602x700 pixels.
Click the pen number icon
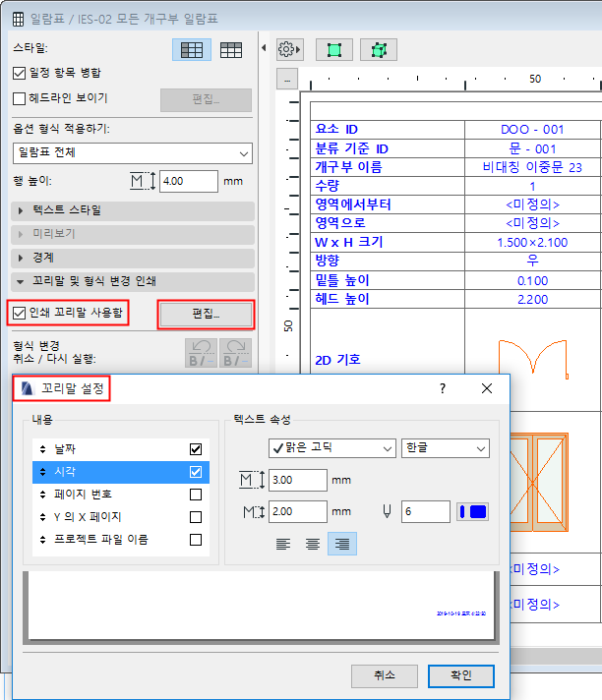(388, 511)
